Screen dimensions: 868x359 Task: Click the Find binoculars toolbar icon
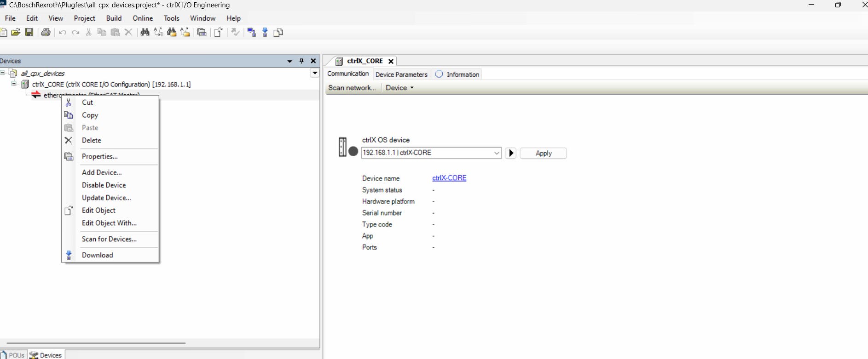coord(145,32)
